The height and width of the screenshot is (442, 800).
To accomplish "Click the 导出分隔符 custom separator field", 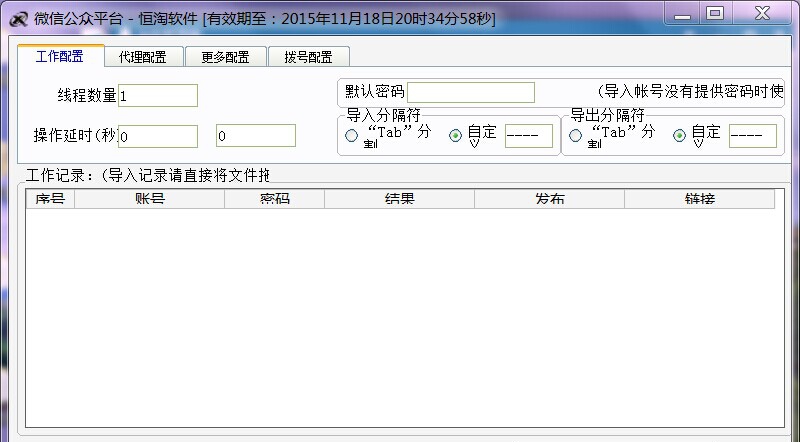I will click(753, 136).
